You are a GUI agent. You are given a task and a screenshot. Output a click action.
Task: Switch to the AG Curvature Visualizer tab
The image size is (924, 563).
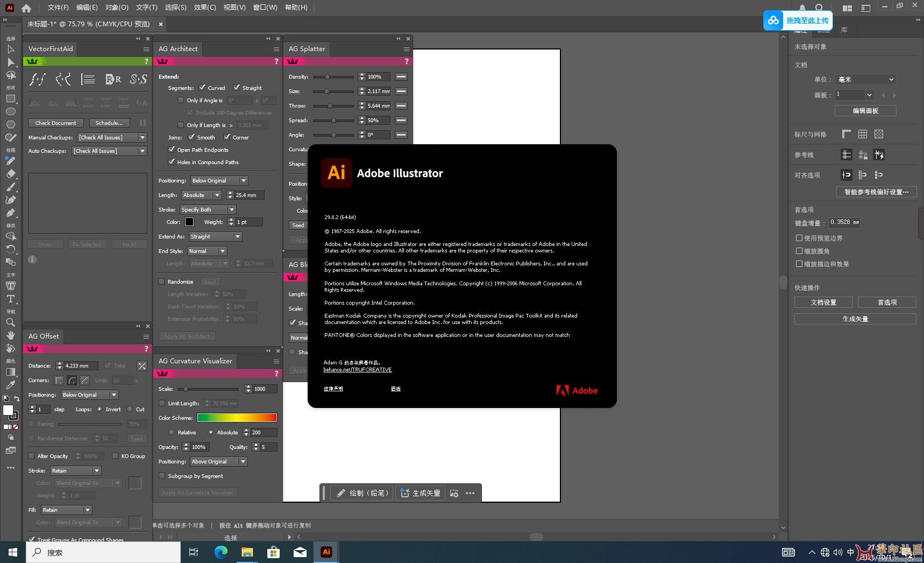click(x=195, y=361)
